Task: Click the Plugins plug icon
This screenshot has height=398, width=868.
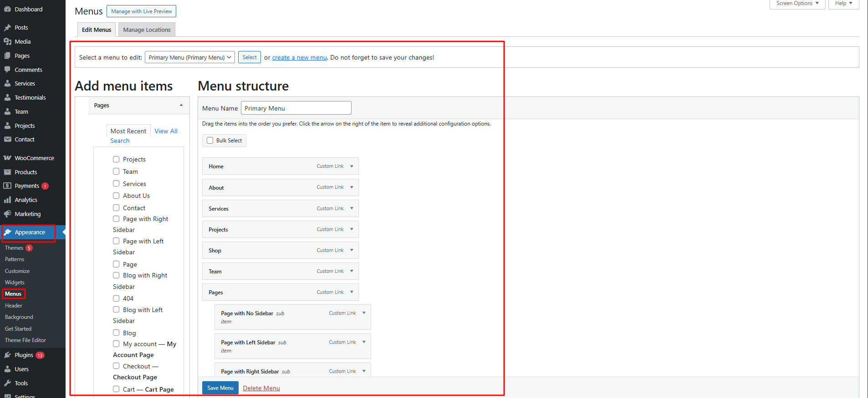Action: (x=7, y=355)
